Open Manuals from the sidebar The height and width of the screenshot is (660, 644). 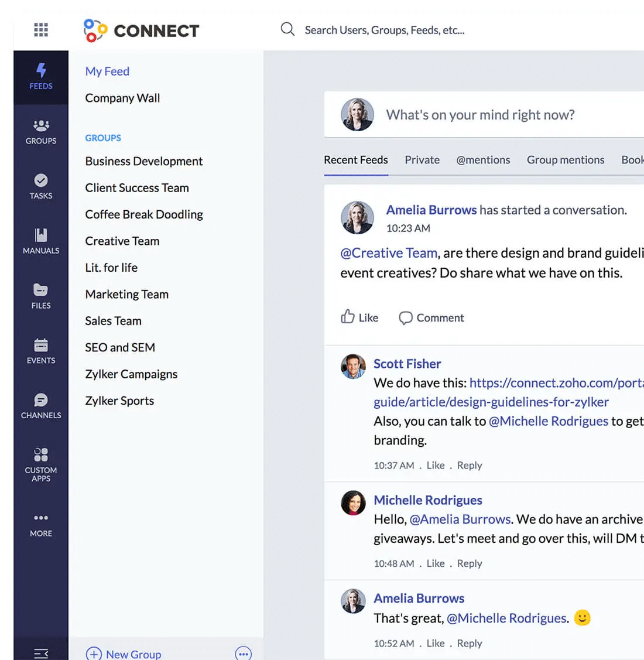(x=41, y=241)
